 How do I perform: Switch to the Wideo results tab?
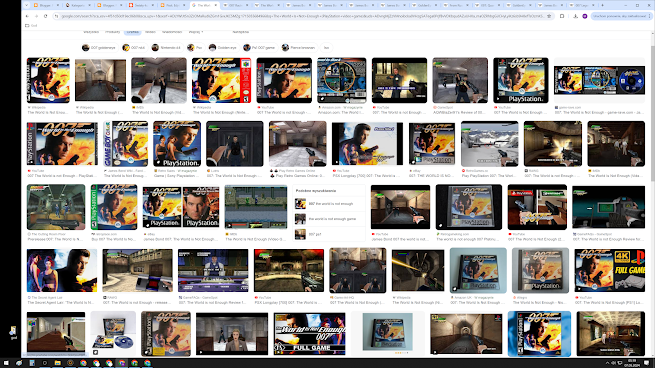pos(150,32)
